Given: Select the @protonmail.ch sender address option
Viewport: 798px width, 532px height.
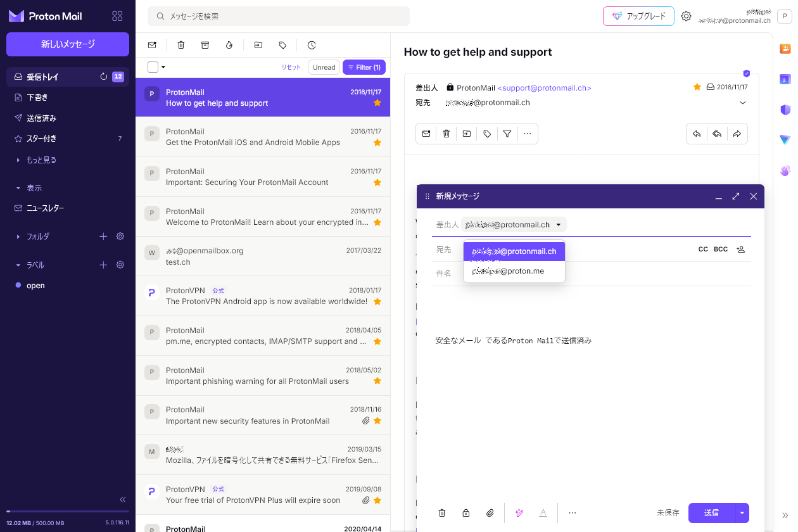Looking at the screenshot, I should pos(514,251).
